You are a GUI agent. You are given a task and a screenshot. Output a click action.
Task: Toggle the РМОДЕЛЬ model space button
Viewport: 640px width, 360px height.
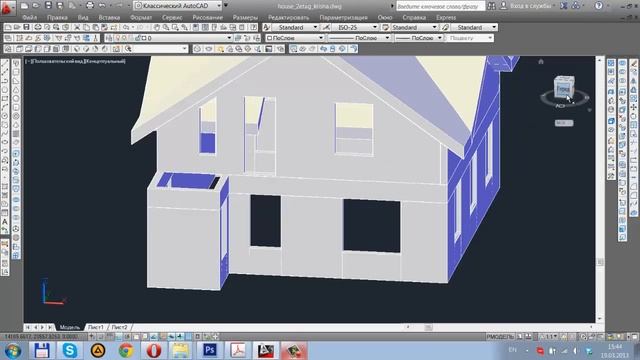coord(500,337)
